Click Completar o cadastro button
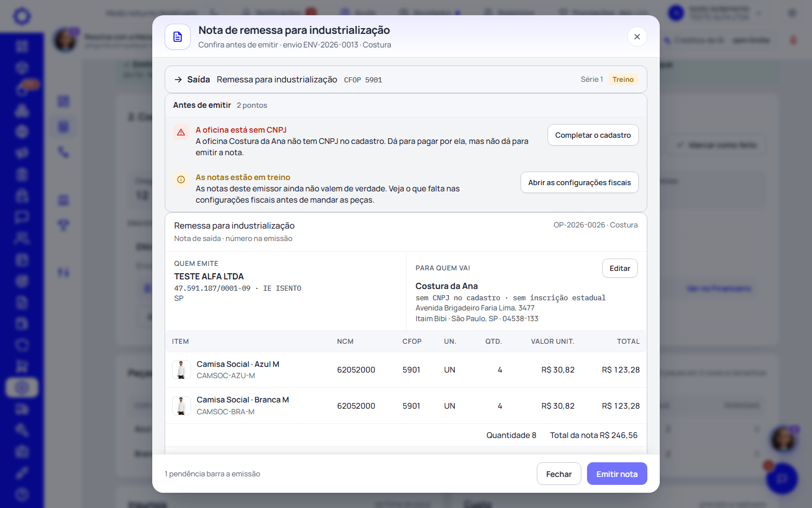Screen dimensions: 812x508 [x=593, y=135]
